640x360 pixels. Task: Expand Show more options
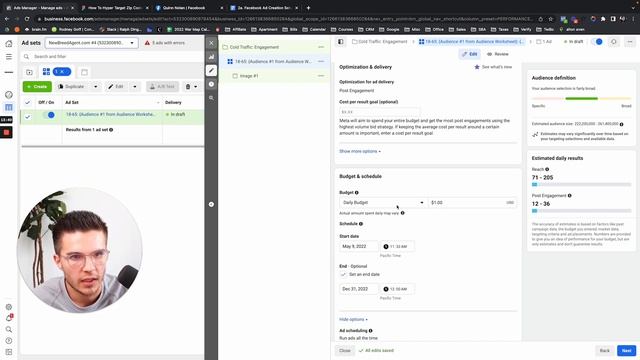click(360, 151)
